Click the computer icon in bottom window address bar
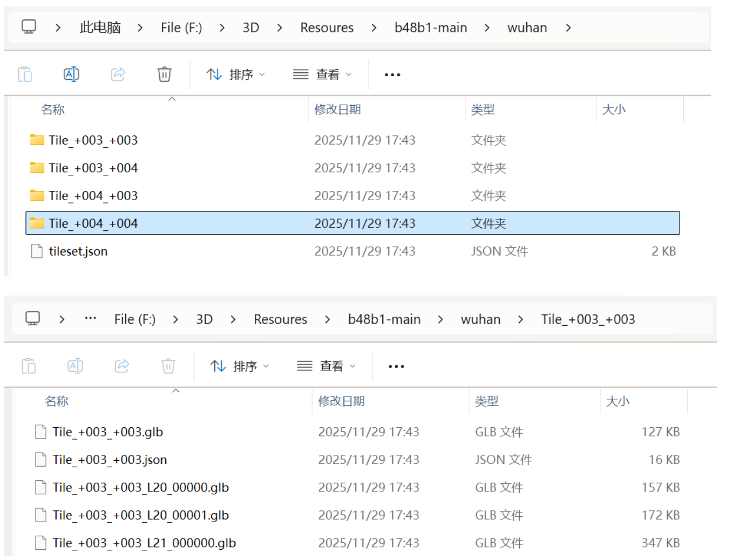The height and width of the screenshot is (560, 733). (x=32, y=319)
